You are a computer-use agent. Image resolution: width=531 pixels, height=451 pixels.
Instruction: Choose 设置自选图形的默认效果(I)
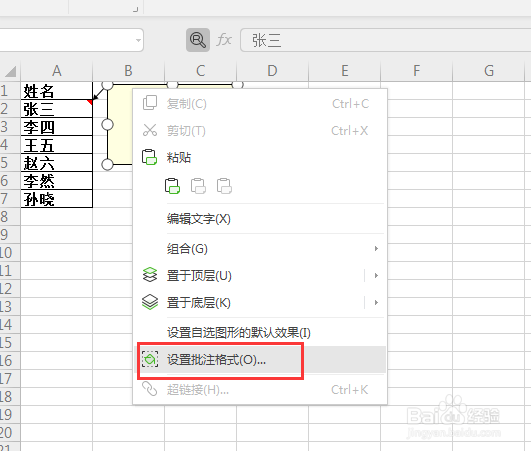[x=260, y=333]
